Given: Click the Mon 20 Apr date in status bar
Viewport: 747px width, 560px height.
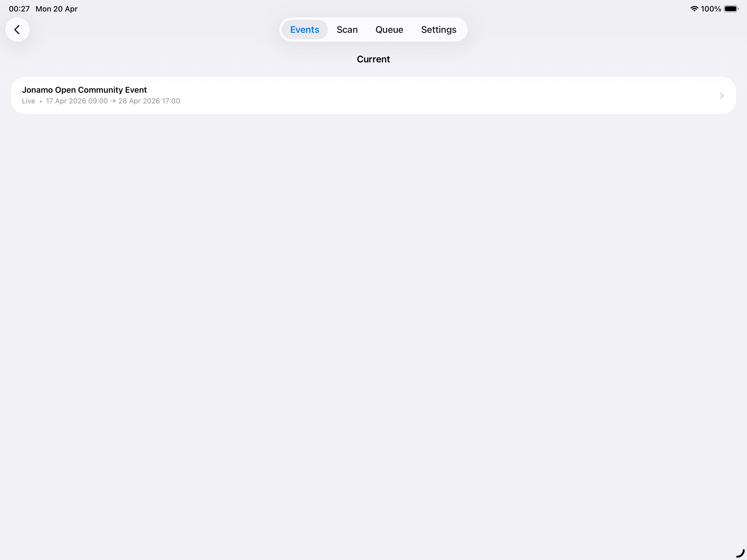Looking at the screenshot, I should [56, 9].
